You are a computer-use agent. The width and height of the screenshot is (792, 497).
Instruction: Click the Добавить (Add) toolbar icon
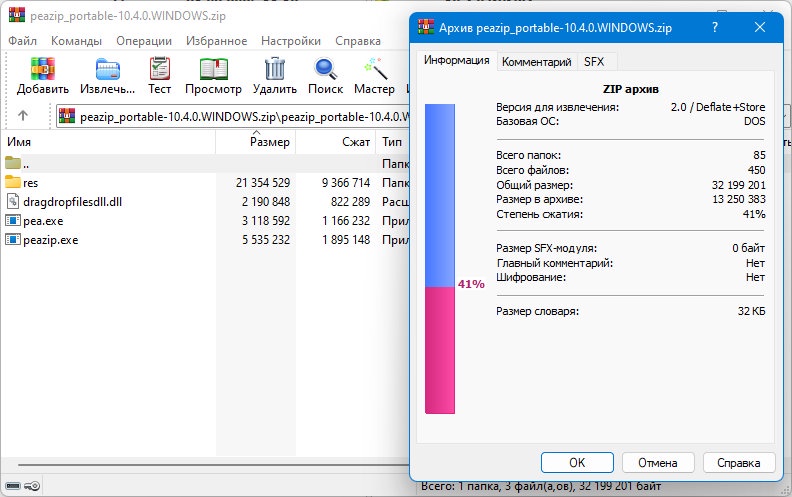[42, 69]
